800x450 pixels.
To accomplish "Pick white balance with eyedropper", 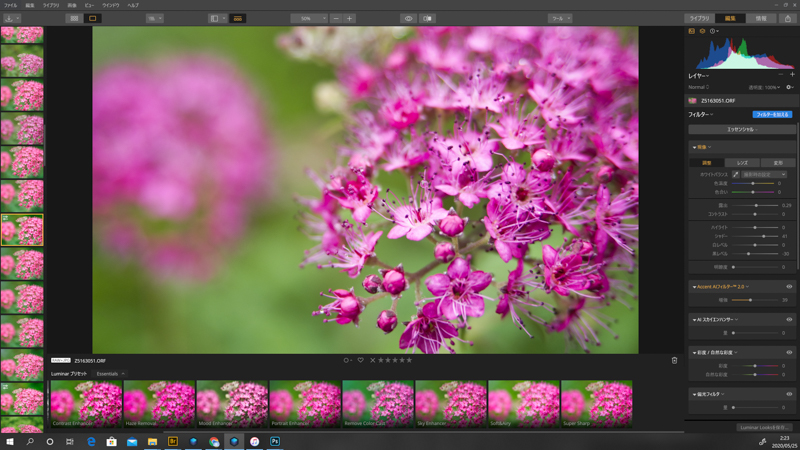I will pos(736,174).
